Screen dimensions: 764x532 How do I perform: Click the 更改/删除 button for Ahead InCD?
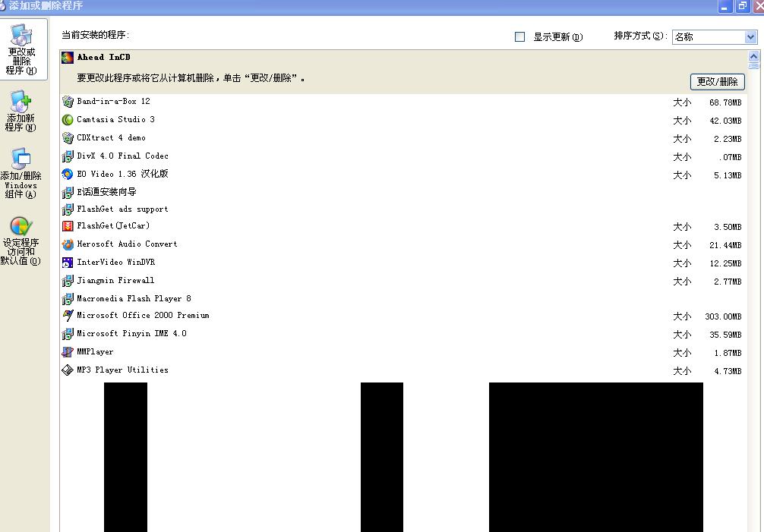click(x=717, y=82)
